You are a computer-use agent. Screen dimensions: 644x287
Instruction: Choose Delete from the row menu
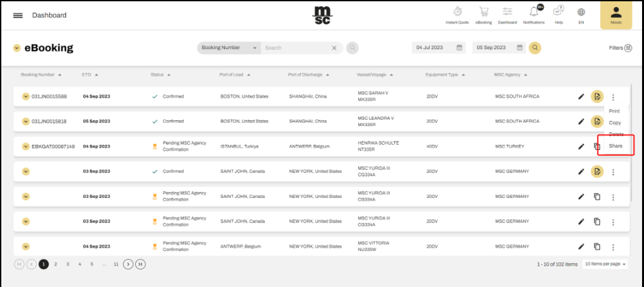616,134
